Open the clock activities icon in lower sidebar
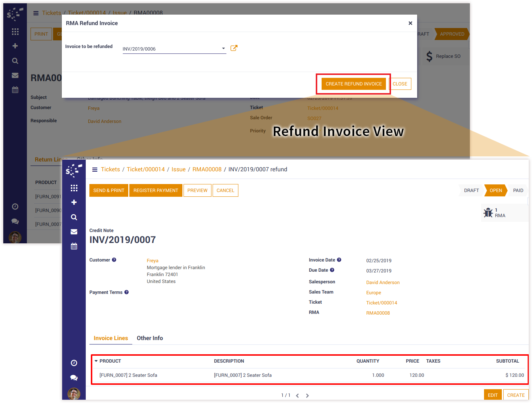The height and width of the screenshot is (403, 532). tap(74, 363)
